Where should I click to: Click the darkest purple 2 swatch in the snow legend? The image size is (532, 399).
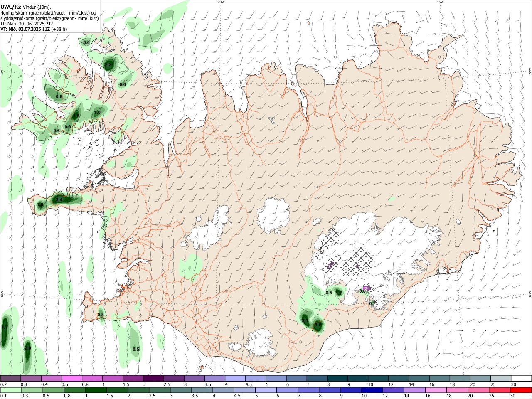click(153, 379)
